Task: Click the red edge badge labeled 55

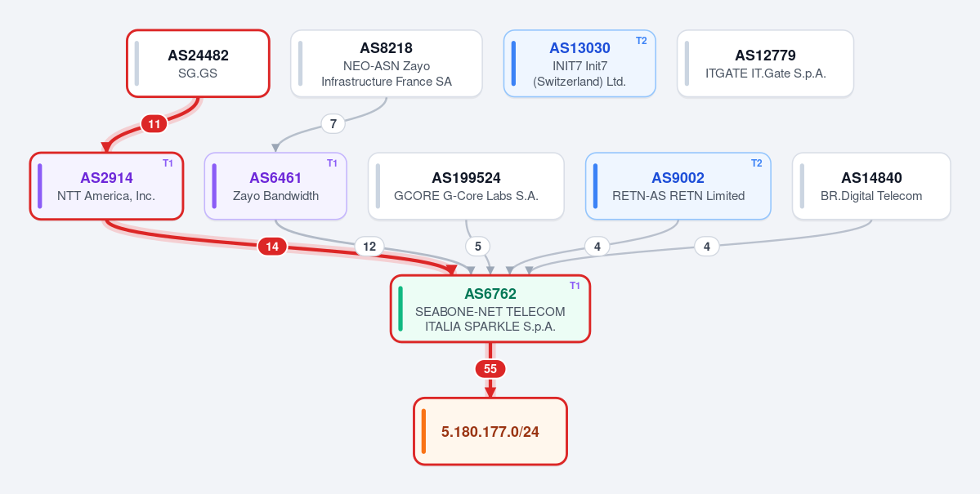Action: [490, 369]
